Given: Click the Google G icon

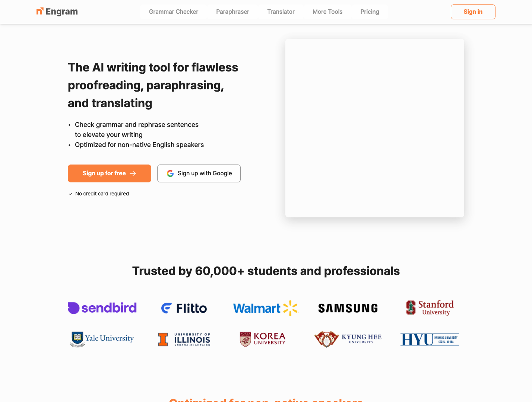Looking at the screenshot, I should pyautogui.click(x=170, y=173).
